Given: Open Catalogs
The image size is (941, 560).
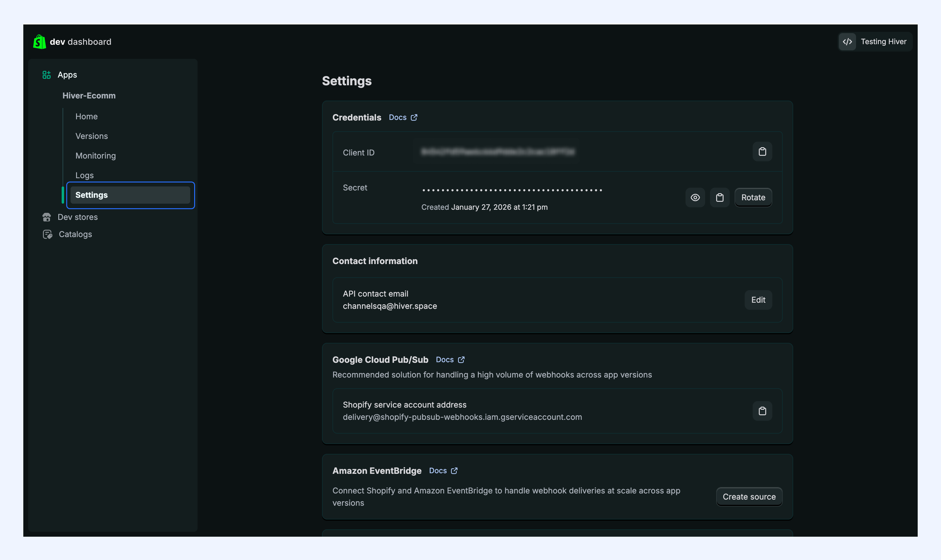Looking at the screenshot, I should [75, 234].
